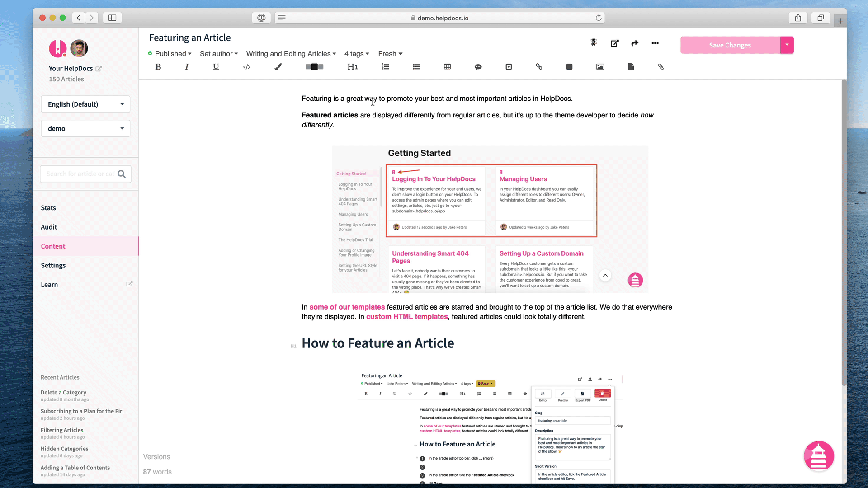Click the search magnifier icon in sidebar
This screenshot has height=488, width=868.
pyautogui.click(x=122, y=174)
